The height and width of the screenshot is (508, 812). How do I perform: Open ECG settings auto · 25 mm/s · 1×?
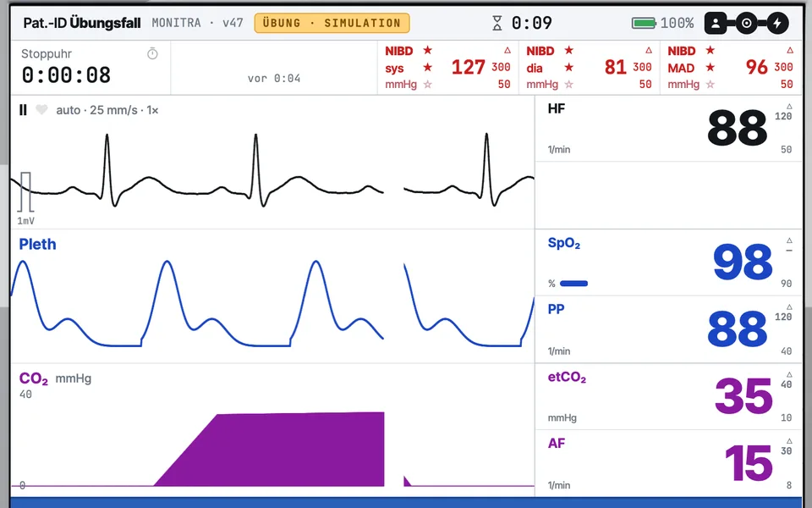(x=107, y=110)
